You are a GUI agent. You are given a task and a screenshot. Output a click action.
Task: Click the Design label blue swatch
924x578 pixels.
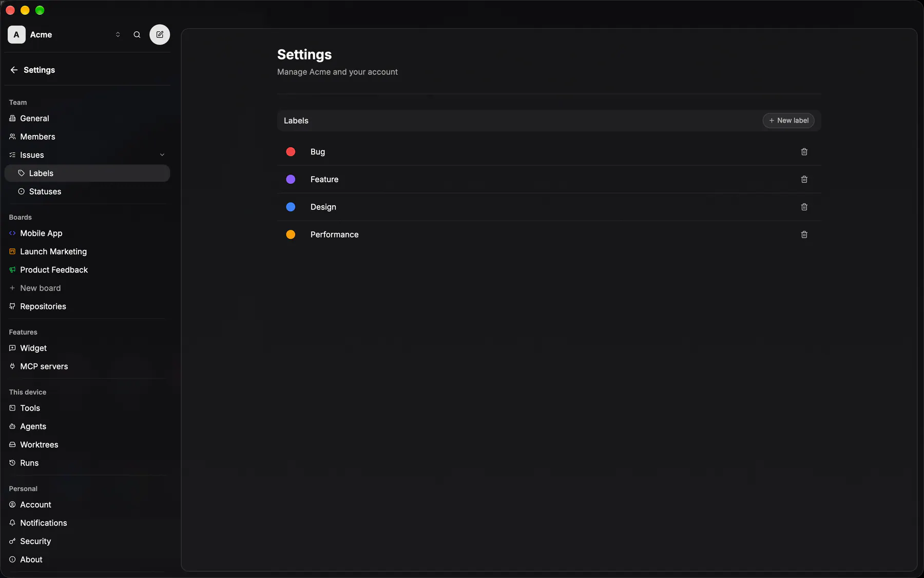(291, 207)
